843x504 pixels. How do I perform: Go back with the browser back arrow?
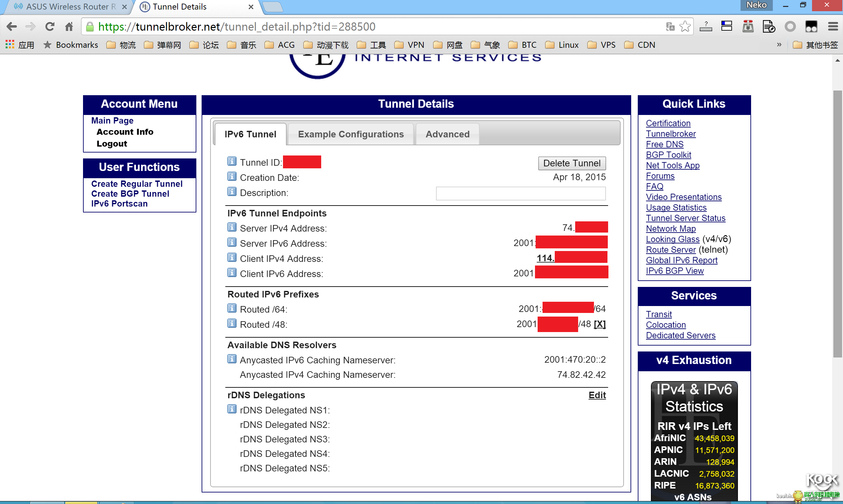pyautogui.click(x=12, y=26)
